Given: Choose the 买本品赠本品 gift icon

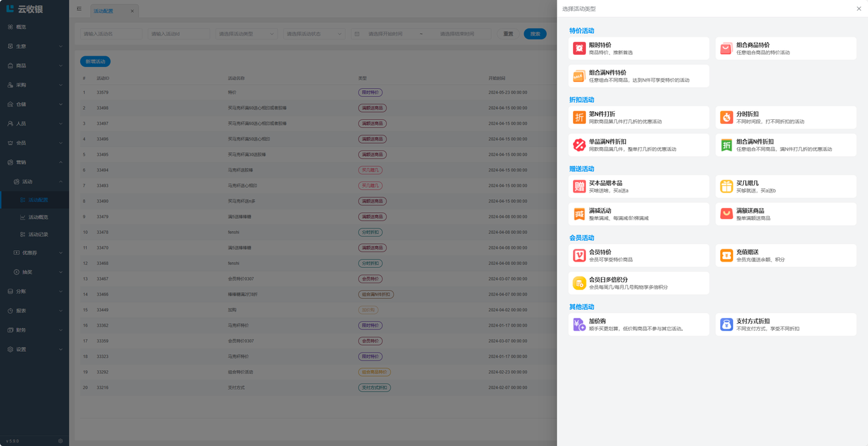Looking at the screenshot, I should [579, 186].
